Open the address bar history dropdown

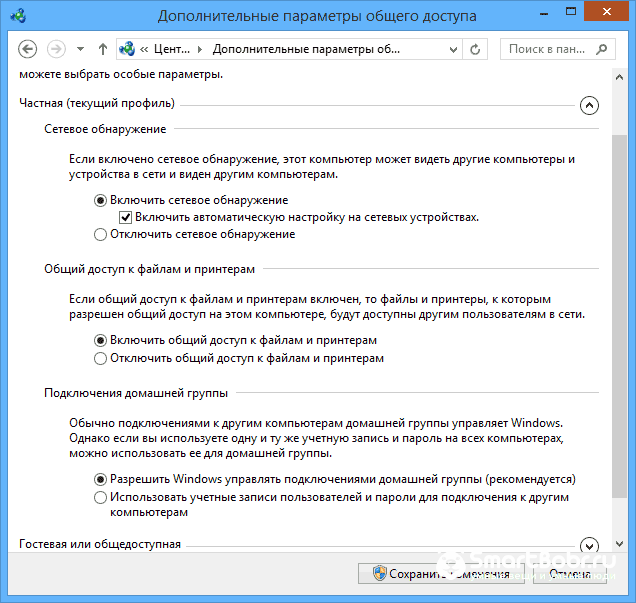(452, 49)
